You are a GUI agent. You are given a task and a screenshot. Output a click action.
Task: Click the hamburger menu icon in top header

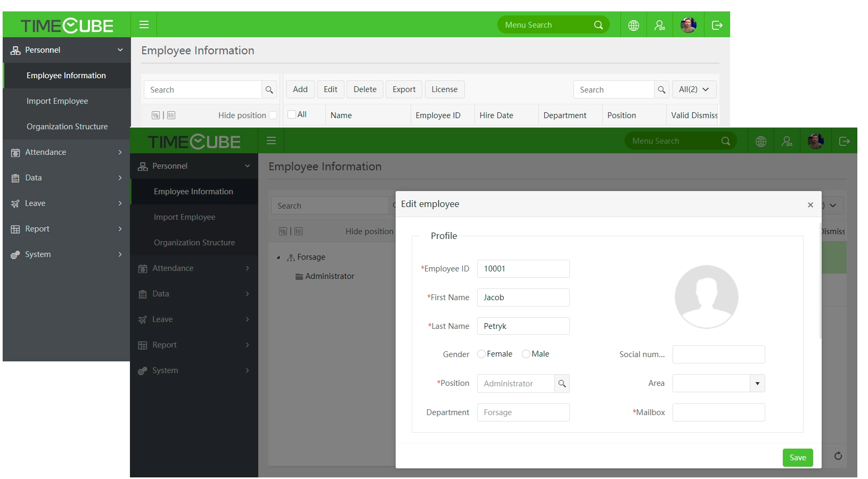click(x=144, y=24)
